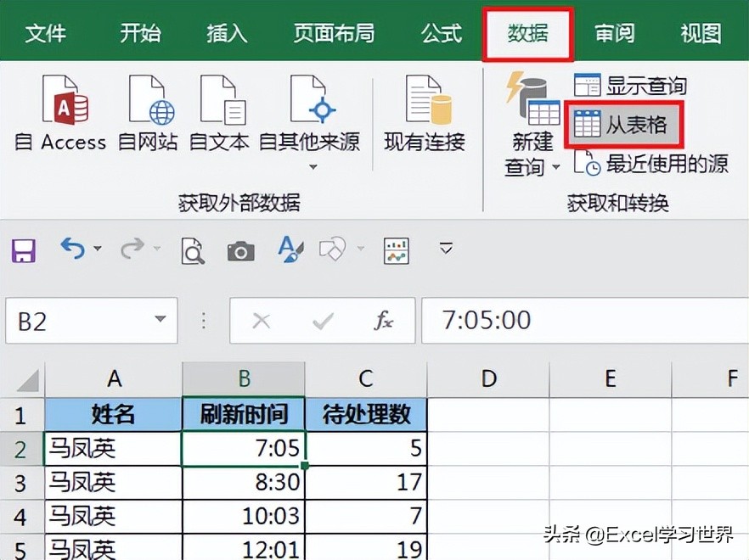Select column D header
The image size is (749, 560).
click(x=488, y=379)
